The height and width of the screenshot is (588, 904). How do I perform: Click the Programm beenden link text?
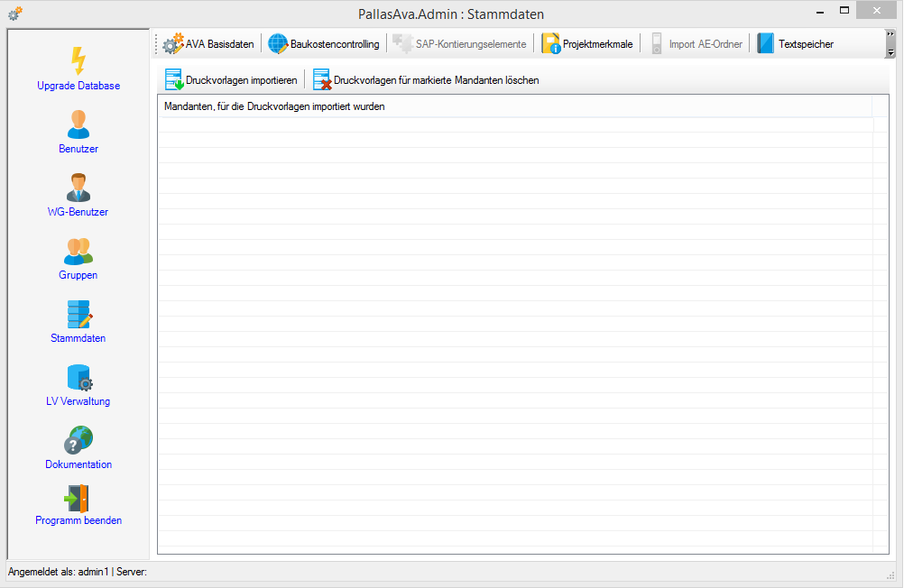[78, 520]
